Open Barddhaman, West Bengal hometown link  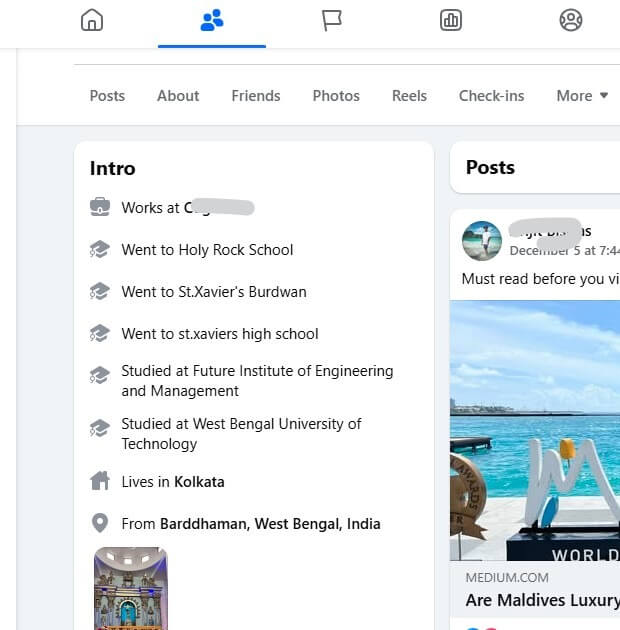(x=270, y=524)
